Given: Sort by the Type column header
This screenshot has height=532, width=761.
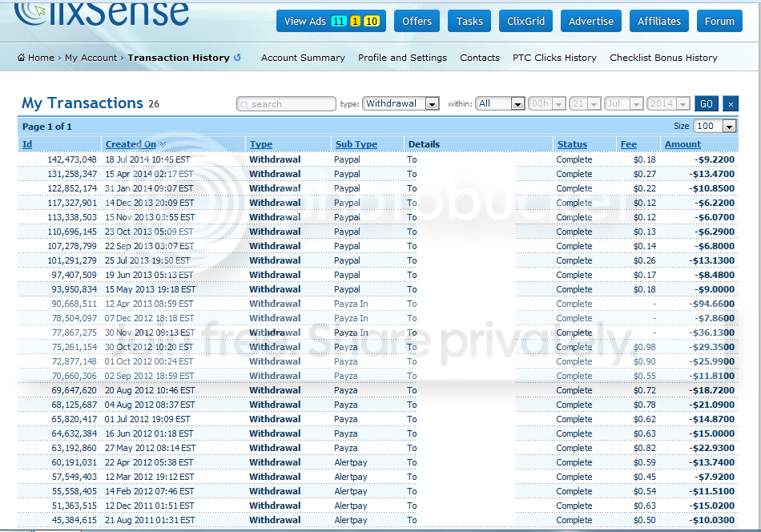Looking at the screenshot, I should click(x=261, y=144).
